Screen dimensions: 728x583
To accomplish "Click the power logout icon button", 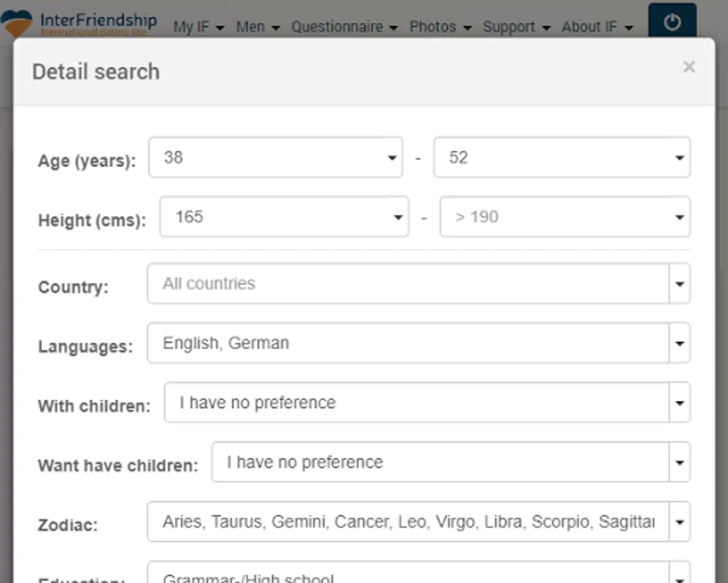I will coord(672,22).
